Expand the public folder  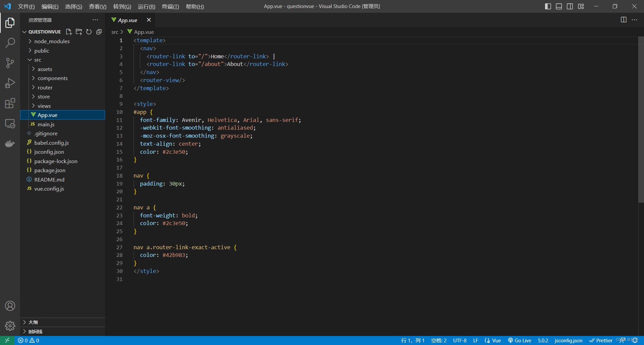point(62,51)
